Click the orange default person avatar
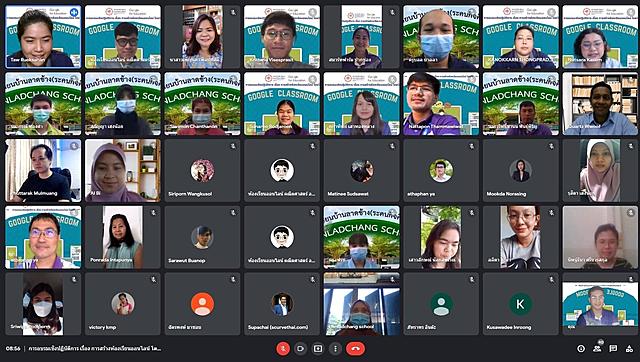The image size is (640, 362). [x=202, y=304]
